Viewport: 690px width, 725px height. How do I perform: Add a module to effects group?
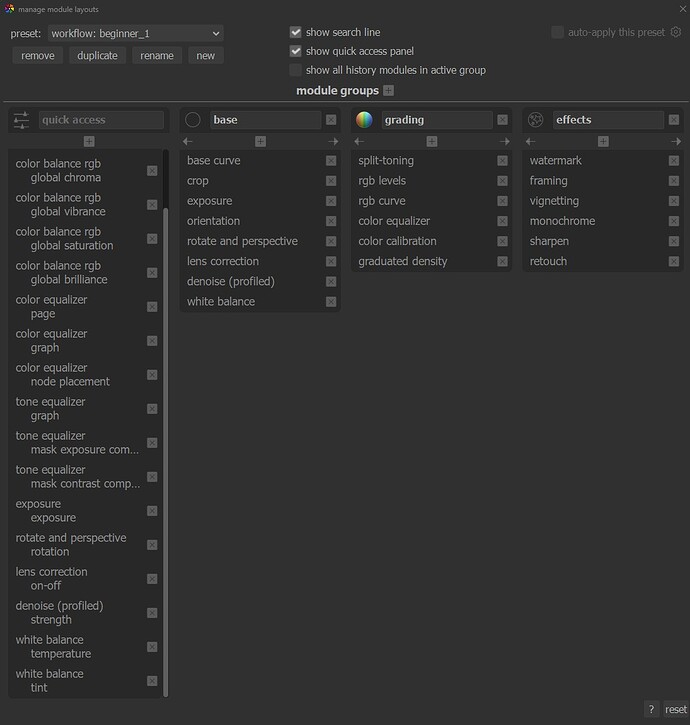click(x=603, y=141)
